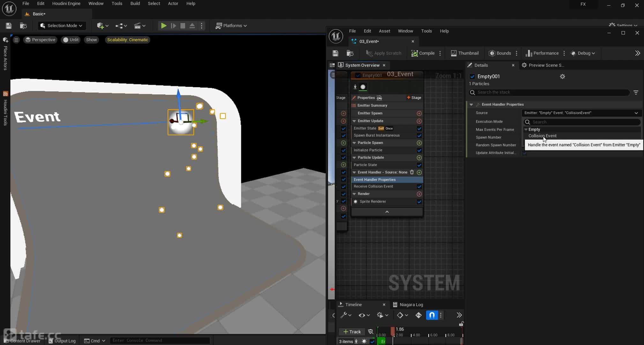Toggle timeline snapping magnet button
This screenshot has height=345, width=644.
click(431, 315)
